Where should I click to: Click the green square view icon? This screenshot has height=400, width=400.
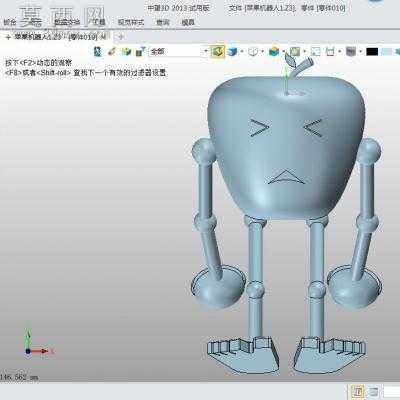click(x=295, y=52)
